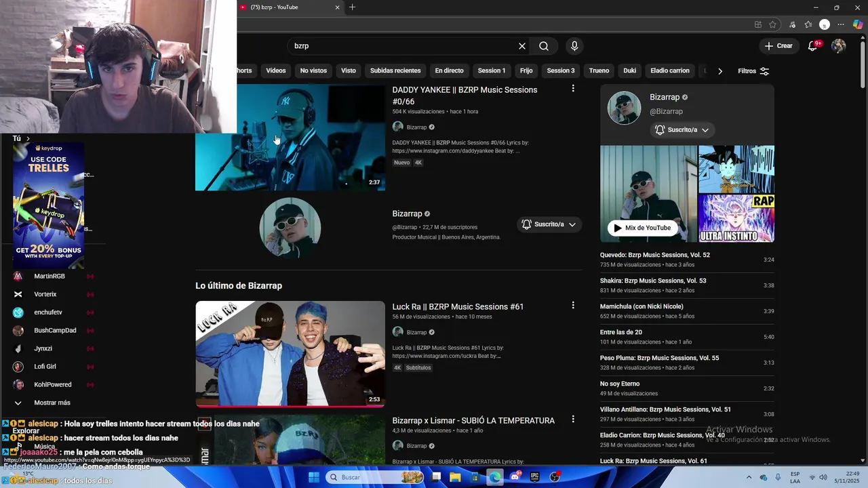The image size is (868, 488).
Task: Open a new browser tab with plus icon
Action: 352,7
